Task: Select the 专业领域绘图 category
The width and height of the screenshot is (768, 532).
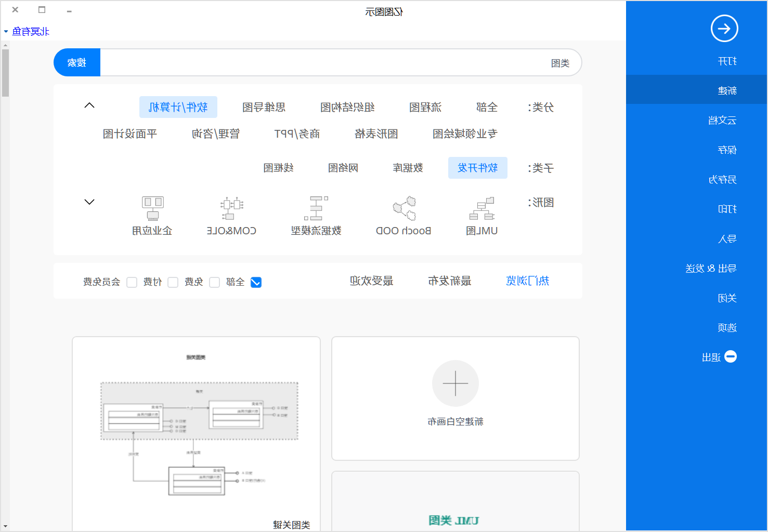Action: pos(465,134)
